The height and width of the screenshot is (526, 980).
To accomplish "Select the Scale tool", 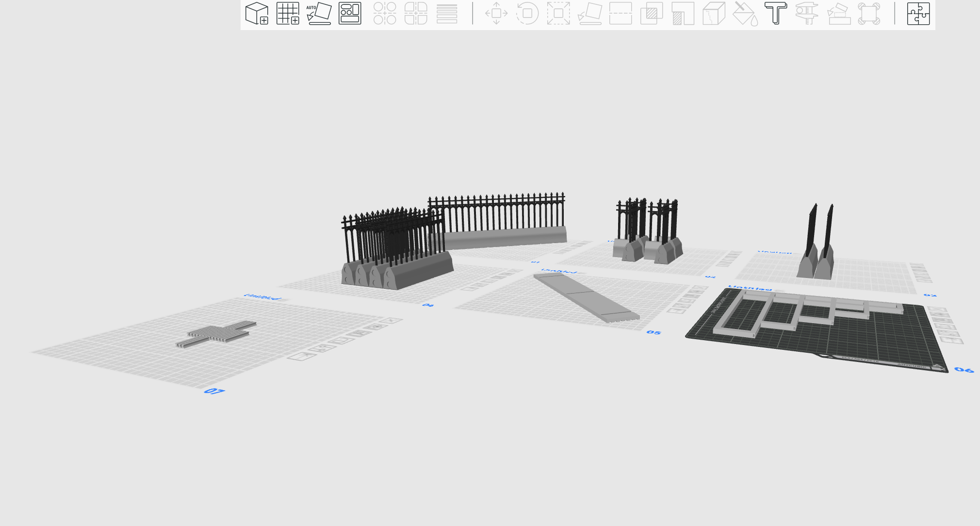I will coord(558,13).
